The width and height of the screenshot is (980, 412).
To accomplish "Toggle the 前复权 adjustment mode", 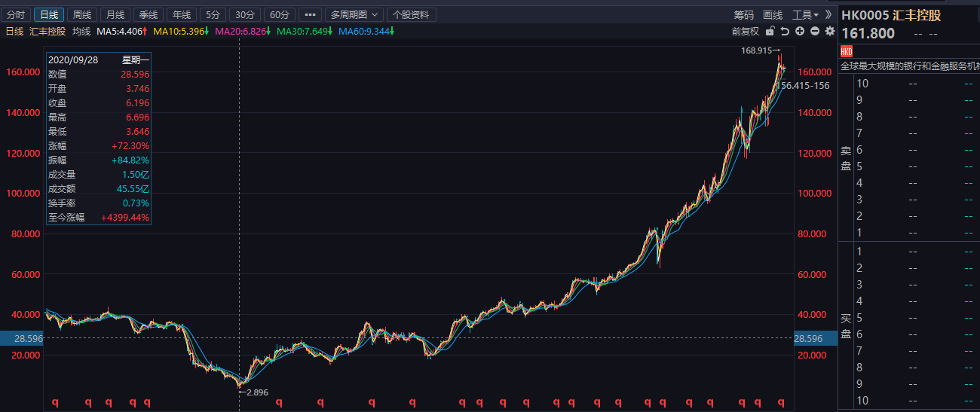I will (745, 31).
